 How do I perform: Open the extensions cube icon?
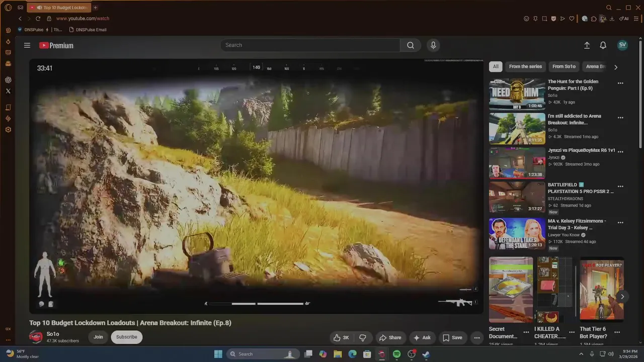point(594,19)
